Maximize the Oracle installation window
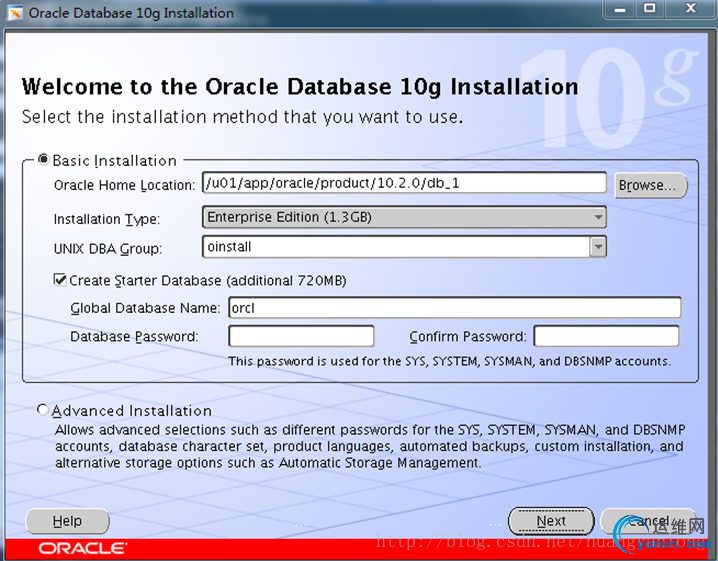The image size is (718, 561). point(649,8)
